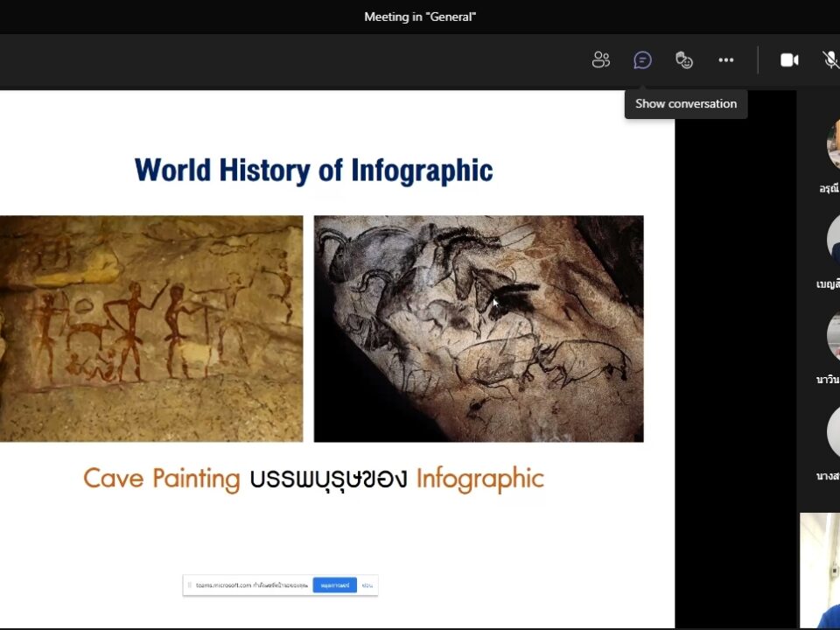Click the right cave painting of animals
Viewport: 840px width, 630px height.
479,329
